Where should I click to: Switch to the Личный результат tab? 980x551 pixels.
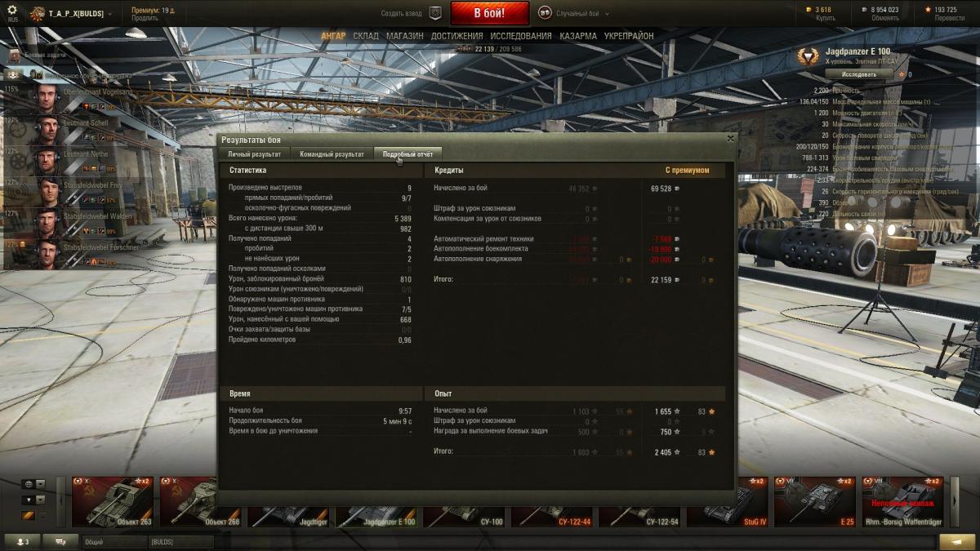(254, 154)
